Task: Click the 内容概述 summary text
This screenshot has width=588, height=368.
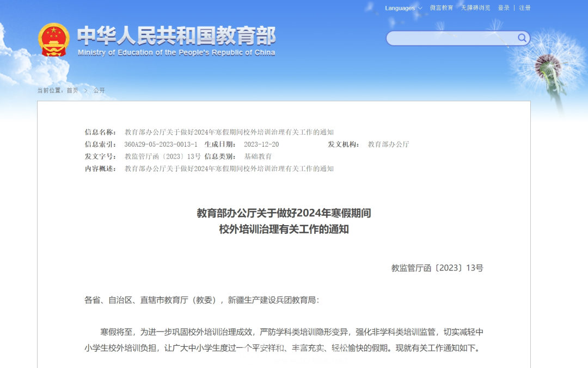Action: [x=229, y=168]
